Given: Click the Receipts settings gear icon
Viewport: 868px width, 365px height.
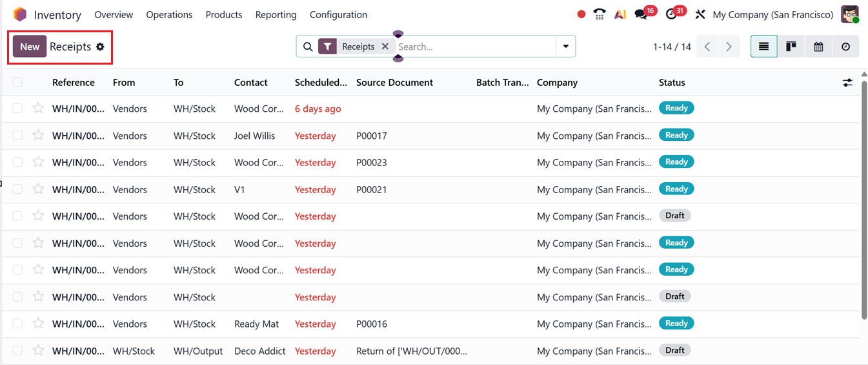Looking at the screenshot, I should (100, 47).
